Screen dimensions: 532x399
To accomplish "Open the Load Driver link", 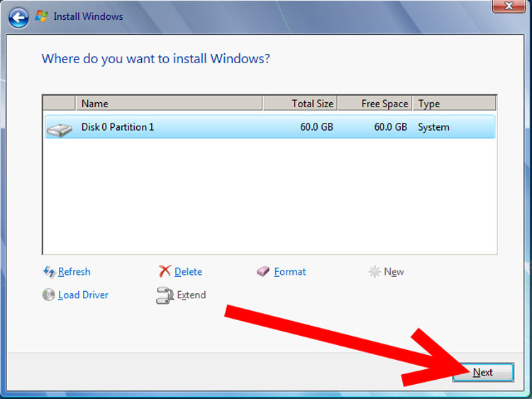I will coord(83,295).
